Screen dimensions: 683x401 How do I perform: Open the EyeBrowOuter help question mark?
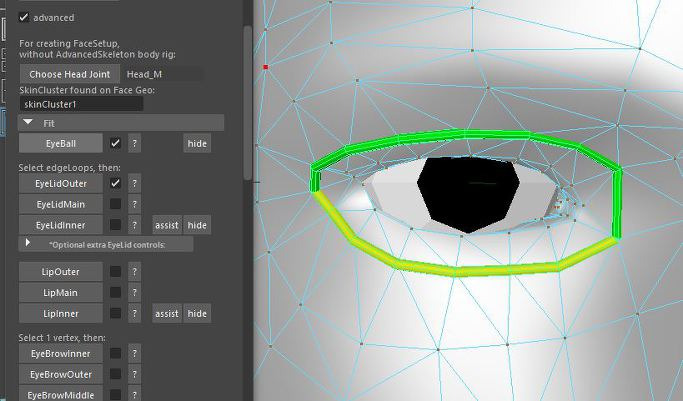coord(135,374)
